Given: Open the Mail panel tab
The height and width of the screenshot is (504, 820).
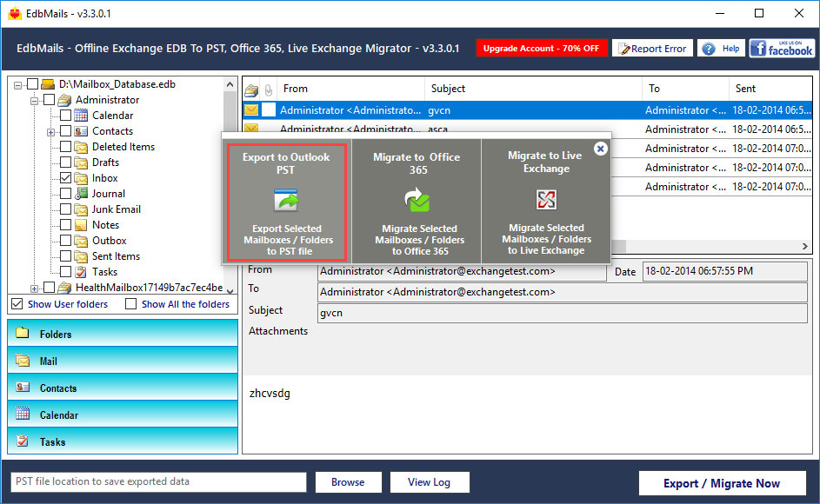Looking at the screenshot, I should click(123, 361).
